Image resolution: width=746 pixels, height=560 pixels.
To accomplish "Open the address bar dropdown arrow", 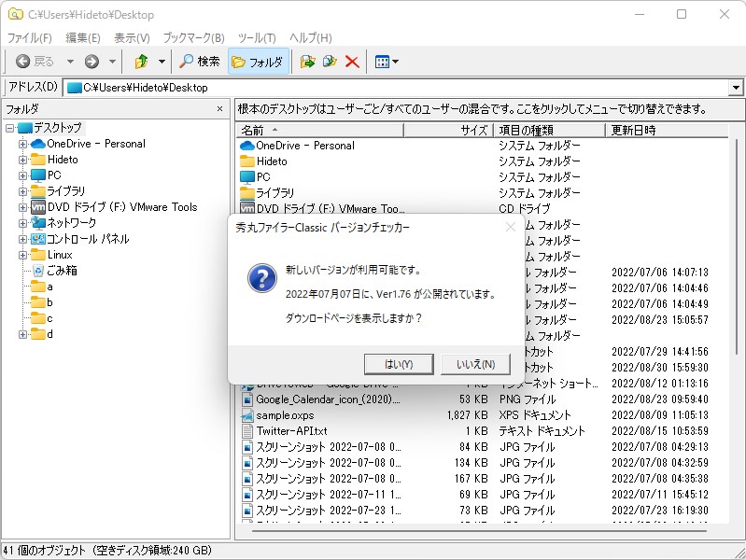I will coord(736,88).
